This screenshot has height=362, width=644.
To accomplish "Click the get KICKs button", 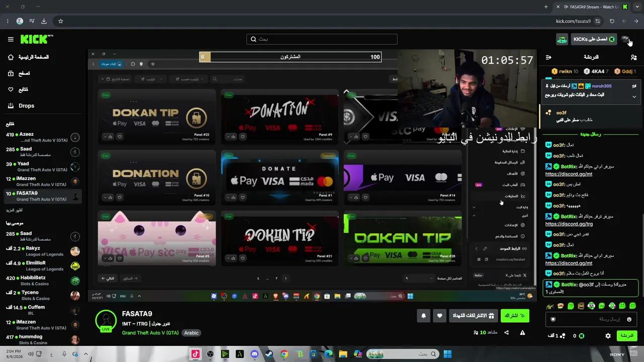I will [594, 39].
